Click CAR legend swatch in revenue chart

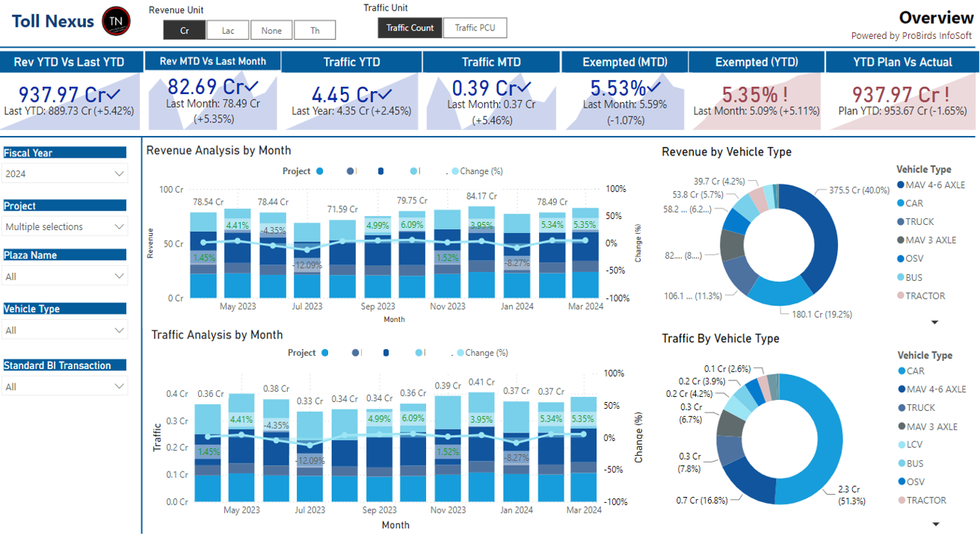pos(900,203)
